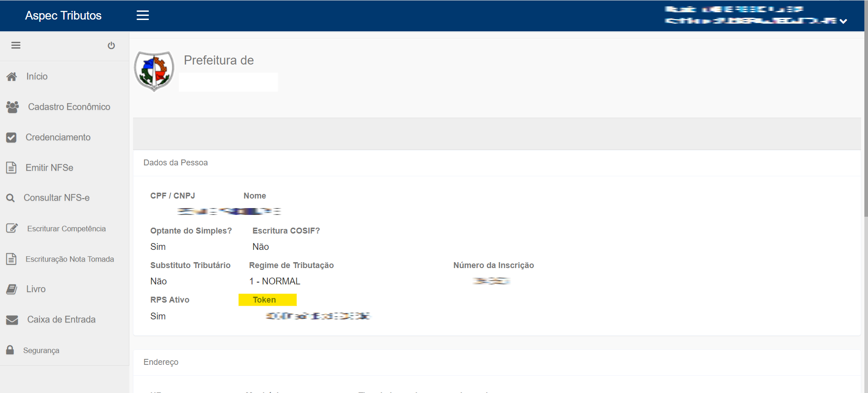This screenshot has width=868, height=393.
Task: Click the magnifier icon for Consultar NFS-e
Action: (10, 198)
